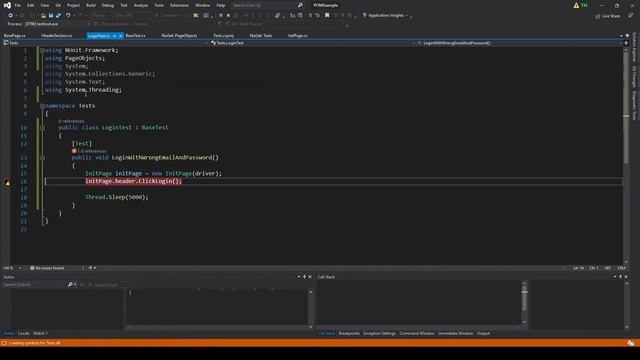
Task: Toggle pin on the Call Stack panel
Action: (x=620, y=277)
